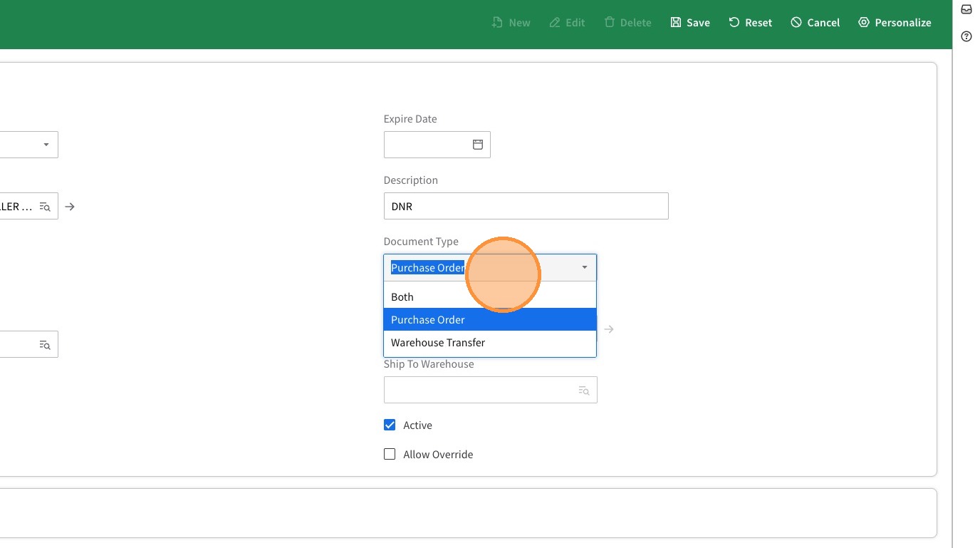This screenshot has height=548, width=980.
Task: Pick Warehouse Transfer from the dropdown list
Action: (x=490, y=343)
